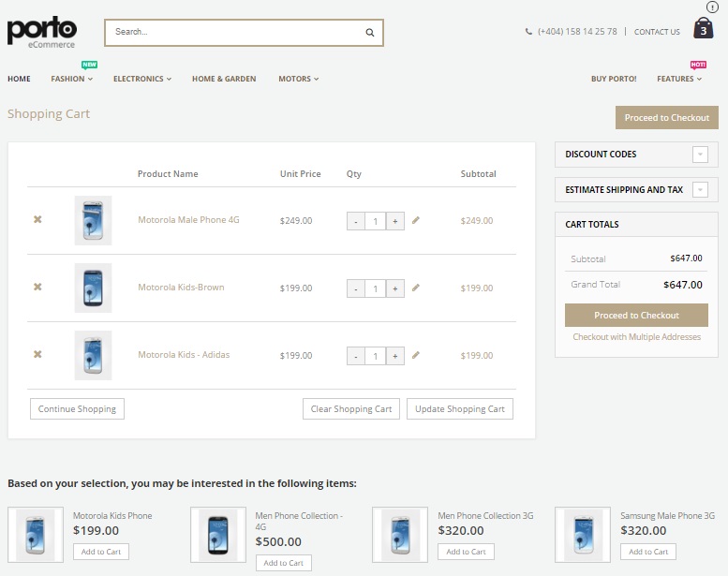The height and width of the screenshot is (576, 728).
Task: Edit Motorola Male Phone 4G pencil icon
Action: coord(416,221)
